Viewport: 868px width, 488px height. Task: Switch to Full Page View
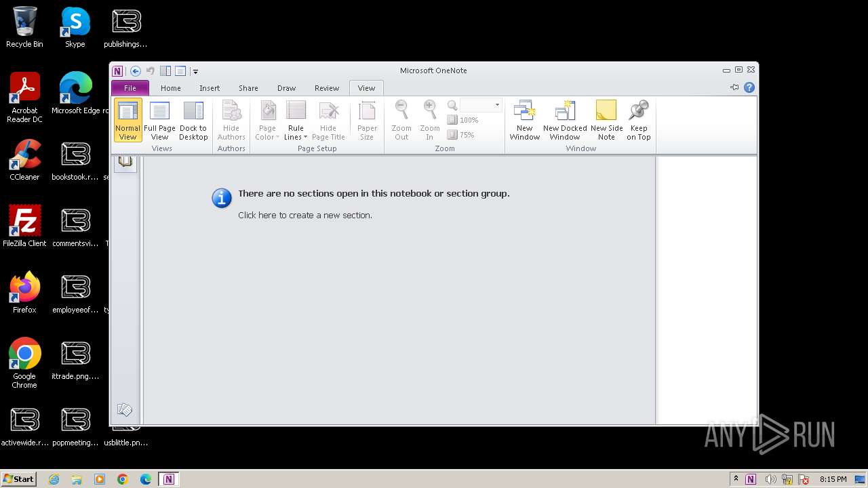coord(159,120)
